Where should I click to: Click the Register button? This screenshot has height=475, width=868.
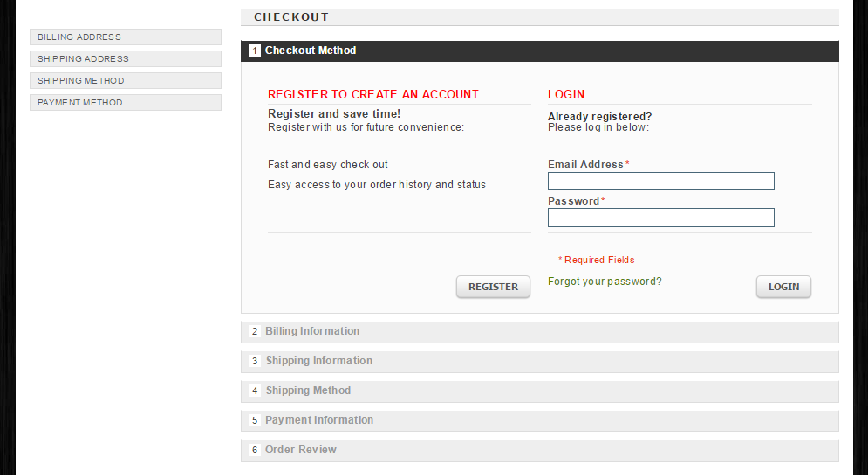click(x=493, y=287)
